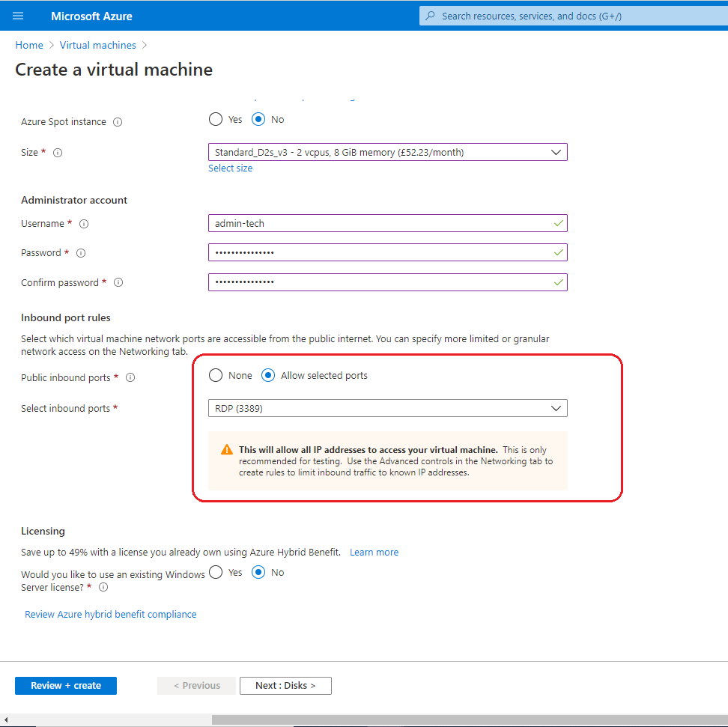Show info for Azure Spot instance
Screen dimensions: 728x727
[x=118, y=122]
